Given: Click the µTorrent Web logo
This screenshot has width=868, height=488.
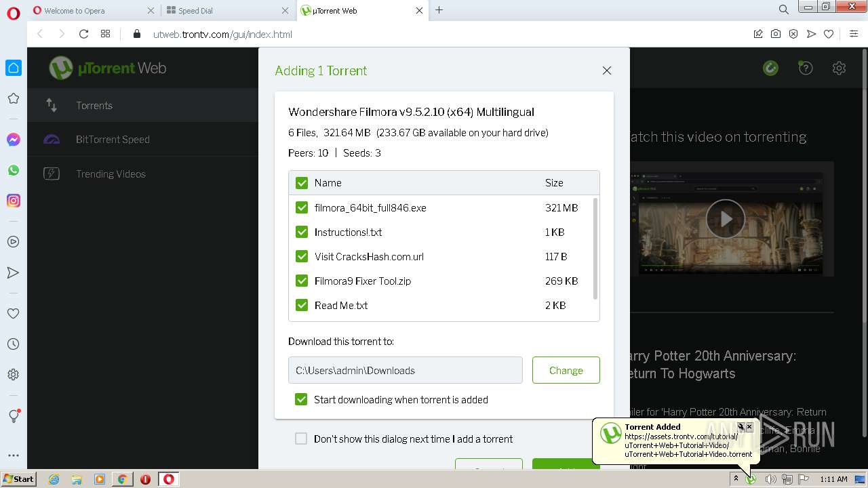Looking at the screenshot, I should click(x=107, y=68).
